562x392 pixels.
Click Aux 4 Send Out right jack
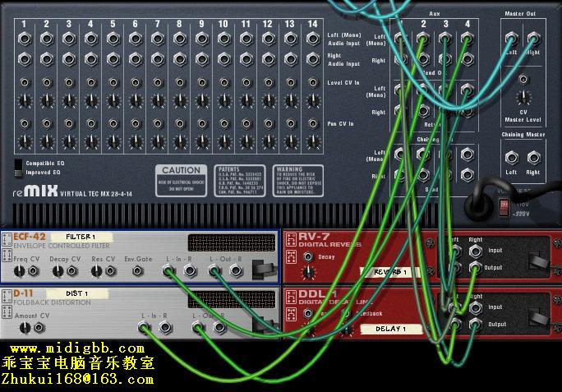click(468, 59)
